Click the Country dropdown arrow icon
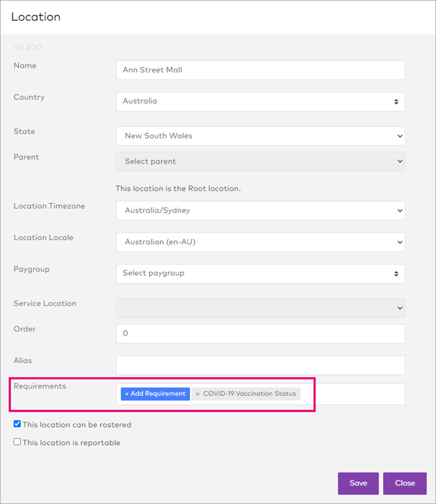436x504 pixels. click(x=396, y=101)
